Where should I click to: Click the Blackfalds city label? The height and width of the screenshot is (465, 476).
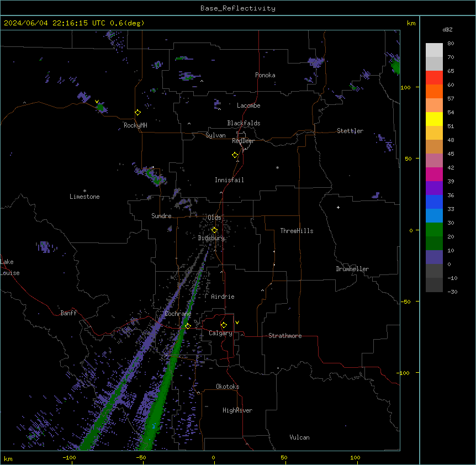click(x=244, y=123)
